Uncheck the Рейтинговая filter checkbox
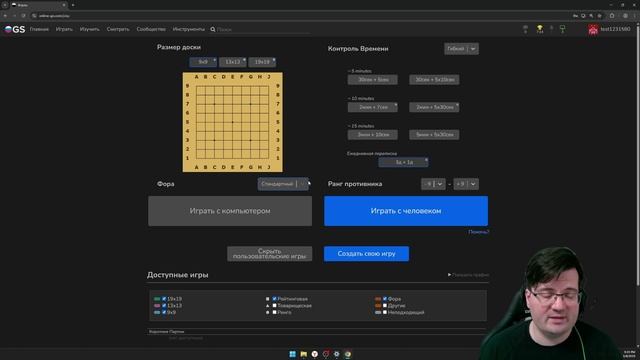 (275, 299)
